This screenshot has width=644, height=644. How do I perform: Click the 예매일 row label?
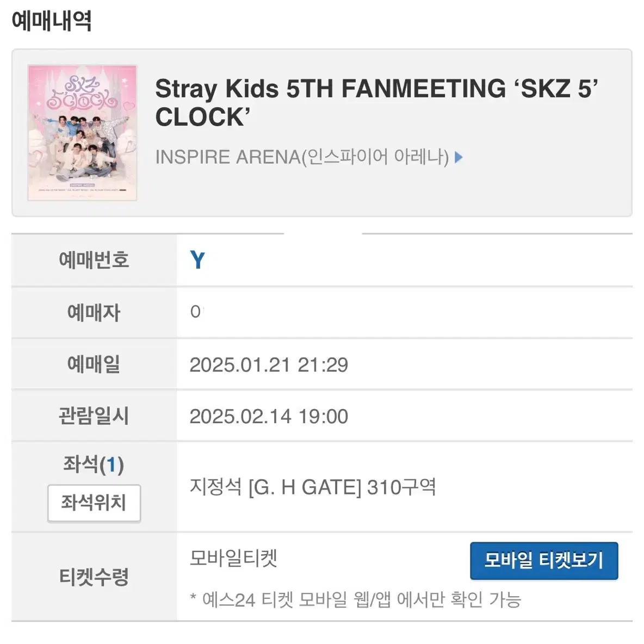point(94,364)
